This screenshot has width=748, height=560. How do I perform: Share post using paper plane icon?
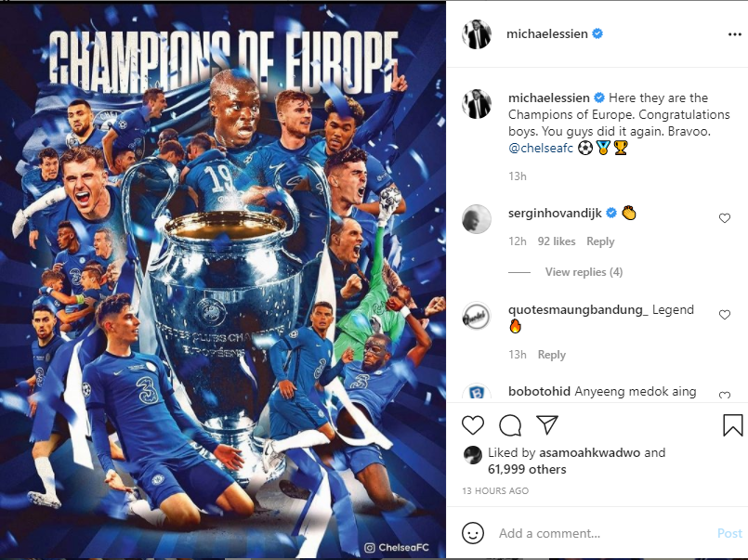tap(546, 424)
